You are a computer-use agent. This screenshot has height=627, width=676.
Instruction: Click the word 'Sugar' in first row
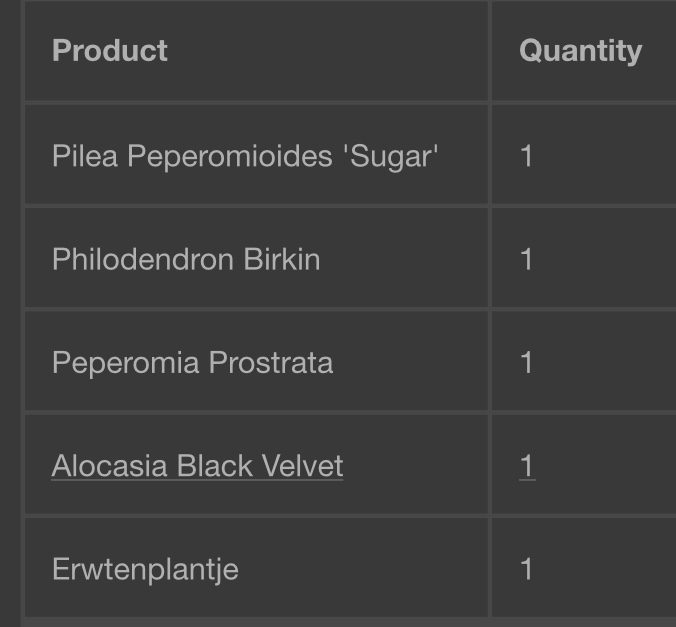click(x=391, y=156)
